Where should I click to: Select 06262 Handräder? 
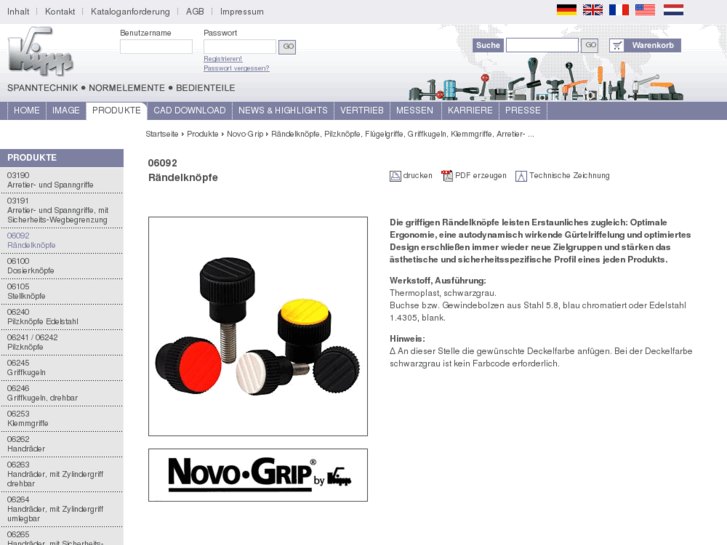click(62, 444)
